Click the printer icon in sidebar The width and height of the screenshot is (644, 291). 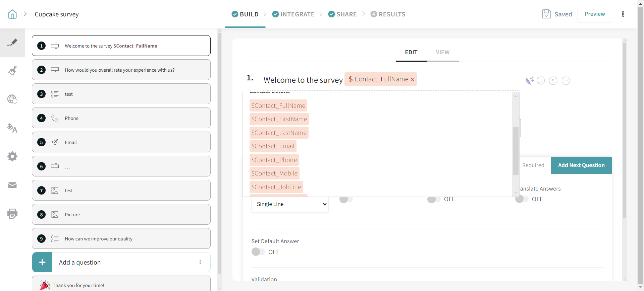[12, 214]
